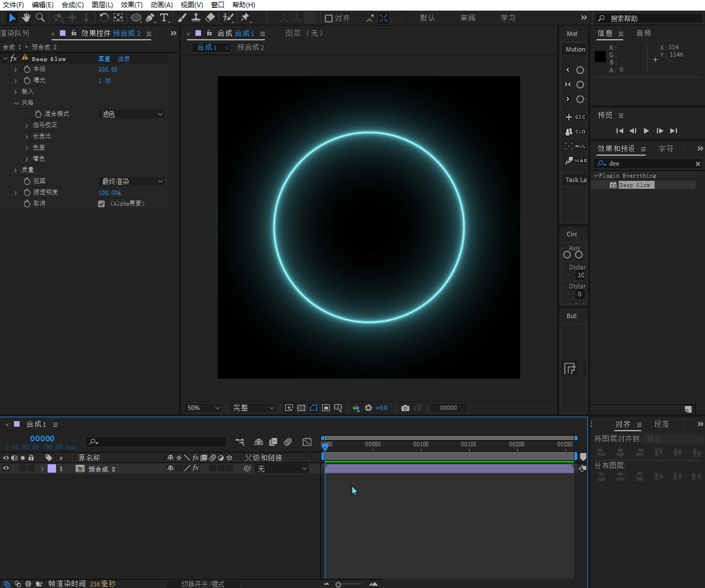Click the timeline zoom slider handle
705x588 pixels.
pyautogui.click(x=338, y=584)
